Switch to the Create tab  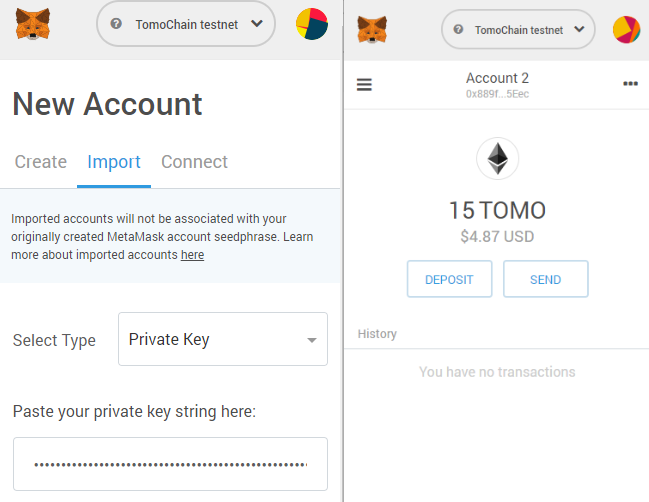tap(41, 162)
